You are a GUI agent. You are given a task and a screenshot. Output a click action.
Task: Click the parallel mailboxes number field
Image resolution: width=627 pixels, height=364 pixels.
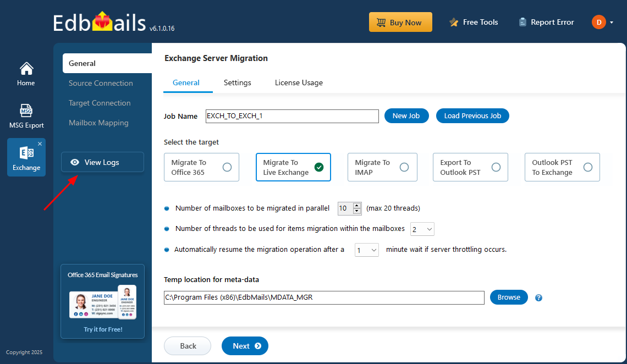pyautogui.click(x=345, y=208)
